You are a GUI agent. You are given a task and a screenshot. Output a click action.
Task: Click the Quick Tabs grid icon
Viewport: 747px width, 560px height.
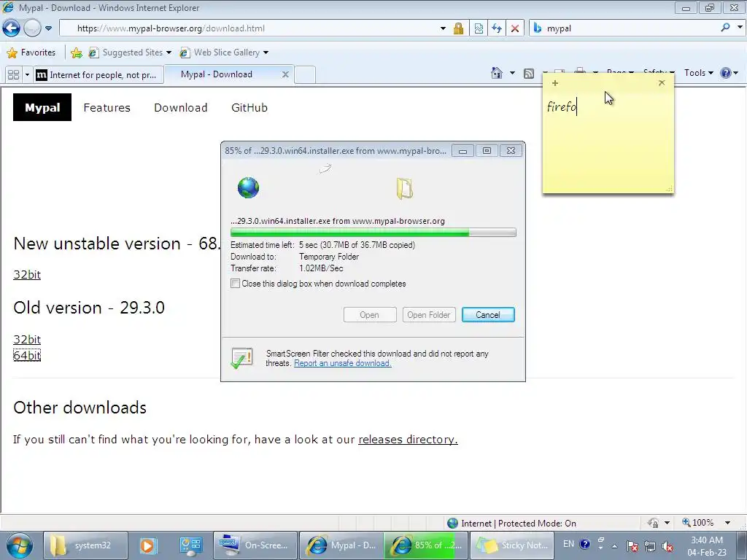pyautogui.click(x=14, y=75)
